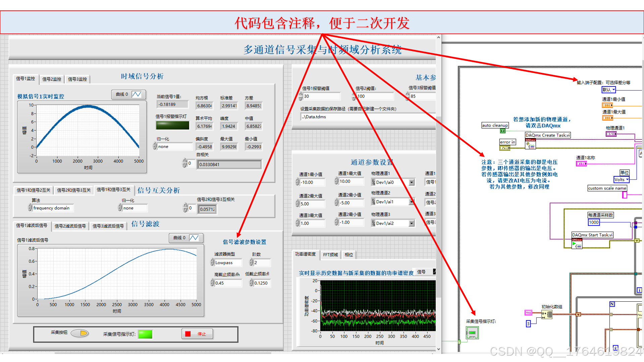Select the 物理通道1 I/O terminal
The width and height of the screenshot is (644, 362).
611,134
